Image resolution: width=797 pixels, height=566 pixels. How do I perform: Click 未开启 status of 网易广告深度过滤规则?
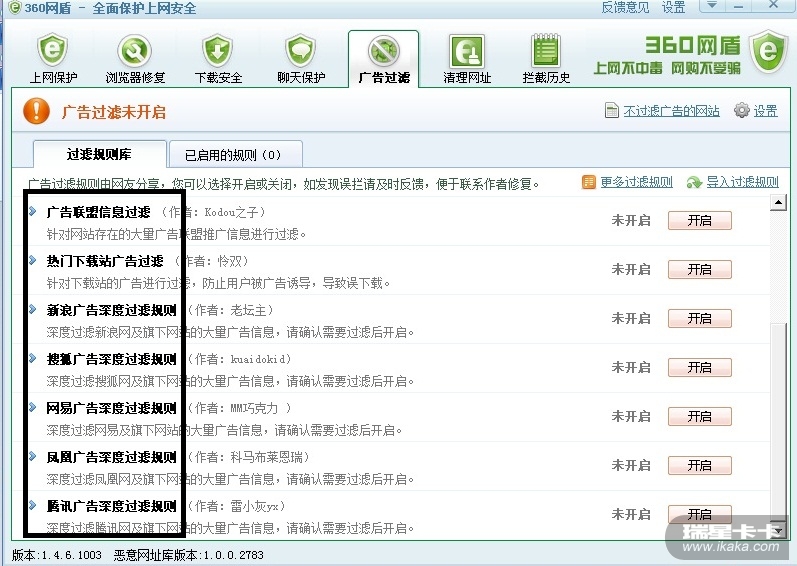[631, 417]
